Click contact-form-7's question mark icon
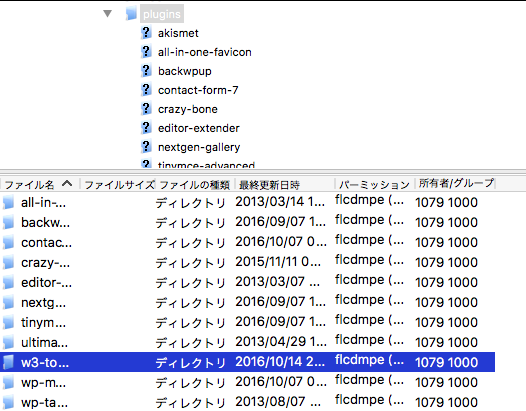Screen dimensions: 526x411 click(x=146, y=90)
